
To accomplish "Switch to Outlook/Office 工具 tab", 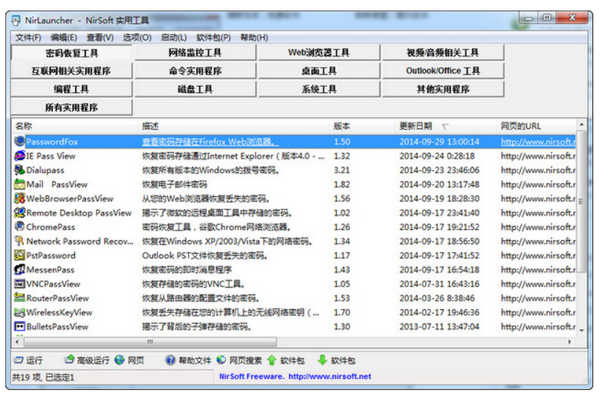I will 443,71.
